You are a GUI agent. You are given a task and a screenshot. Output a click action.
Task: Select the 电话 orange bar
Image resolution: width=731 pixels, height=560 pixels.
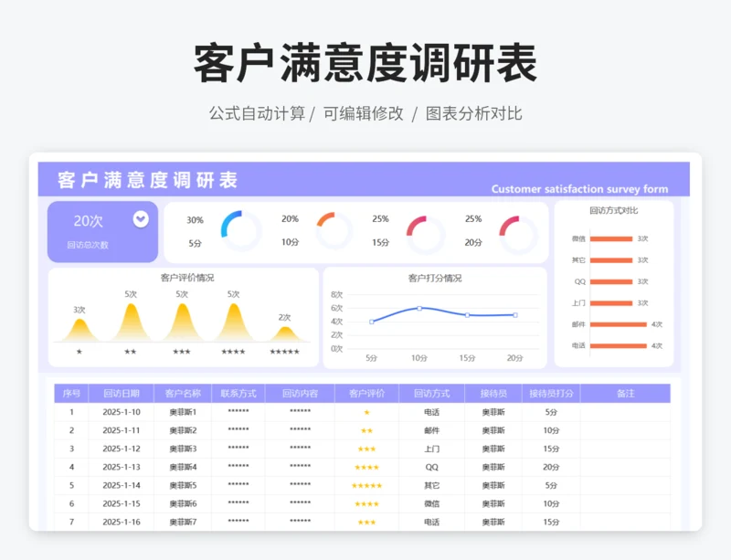(x=619, y=346)
